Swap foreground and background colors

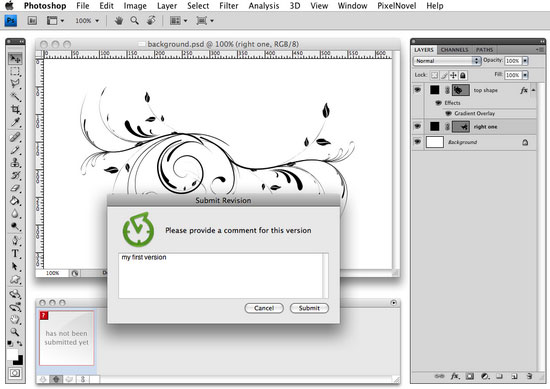point(20,343)
